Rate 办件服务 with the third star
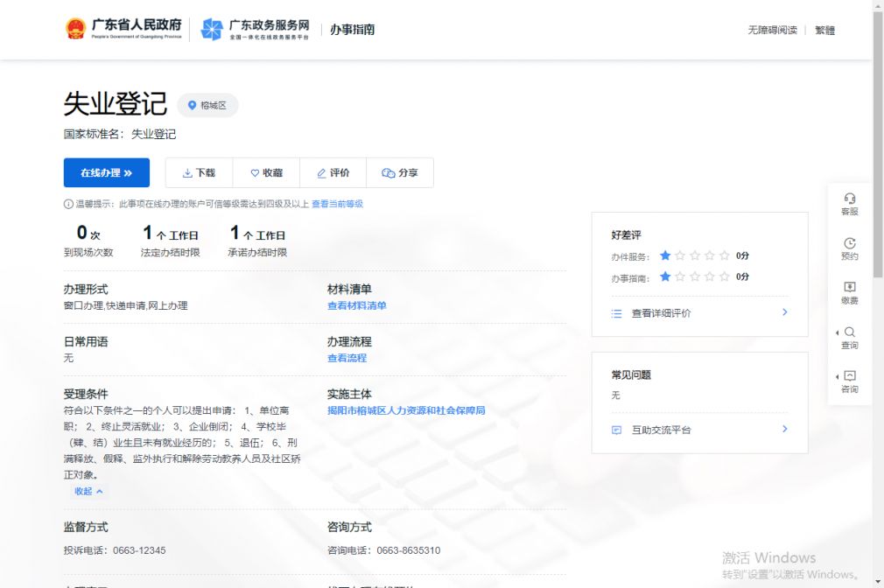Image resolution: width=884 pixels, height=588 pixels. click(x=695, y=255)
